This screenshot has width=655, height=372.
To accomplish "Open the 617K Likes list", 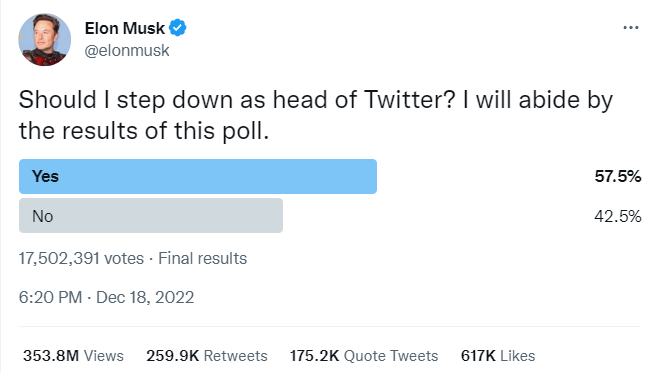I will point(498,356).
